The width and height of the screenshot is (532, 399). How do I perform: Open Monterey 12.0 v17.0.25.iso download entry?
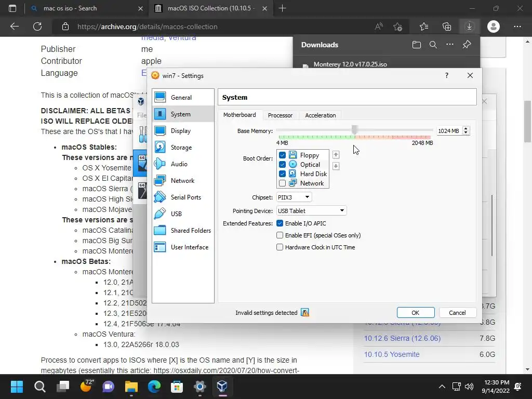pos(350,64)
